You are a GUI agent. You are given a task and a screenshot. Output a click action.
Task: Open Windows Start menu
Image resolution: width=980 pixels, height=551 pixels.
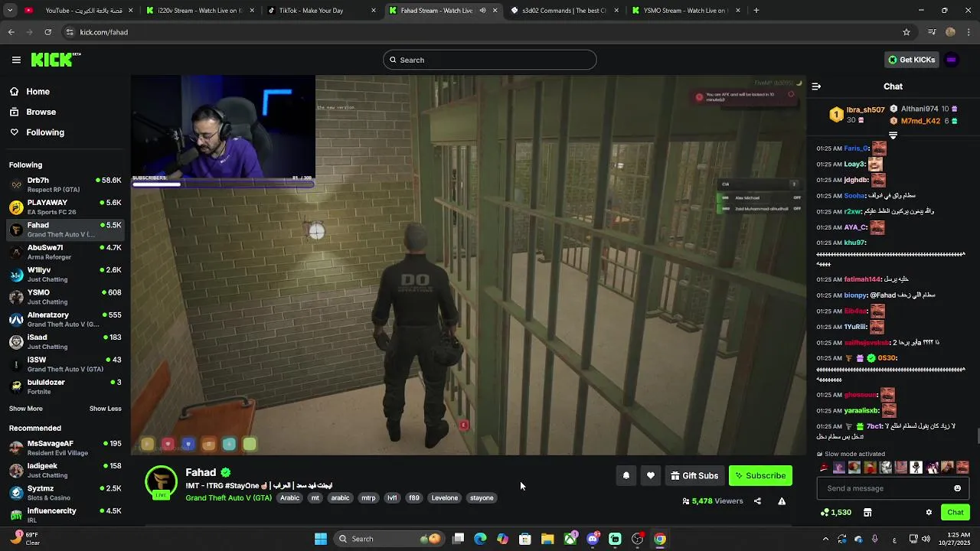(x=321, y=539)
